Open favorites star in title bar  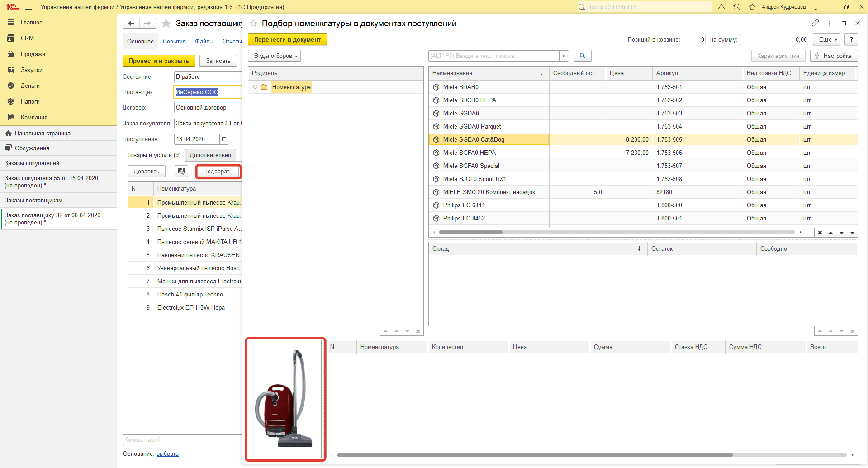pyautogui.click(x=752, y=7)
